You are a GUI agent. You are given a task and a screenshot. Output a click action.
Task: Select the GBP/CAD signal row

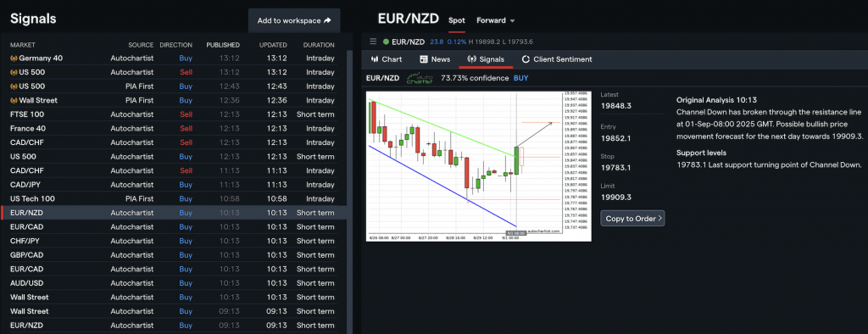172,255
